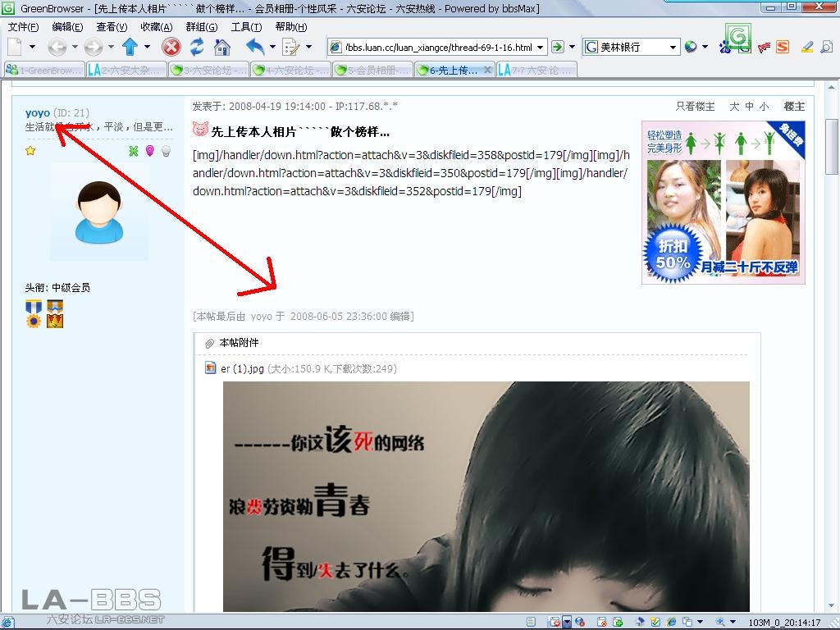
Task: Open the 收藏(A) favorites menu
Action: [155, 27]
